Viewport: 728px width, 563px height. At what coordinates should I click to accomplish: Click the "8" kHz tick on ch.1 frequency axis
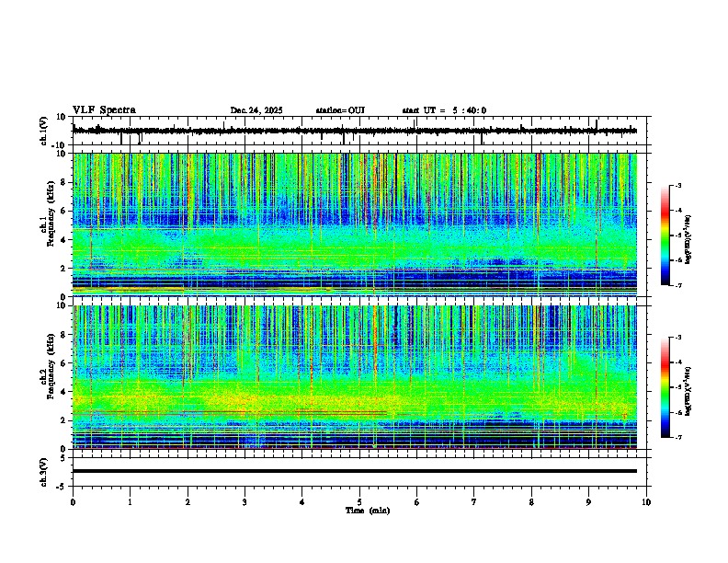click(63, 182)
